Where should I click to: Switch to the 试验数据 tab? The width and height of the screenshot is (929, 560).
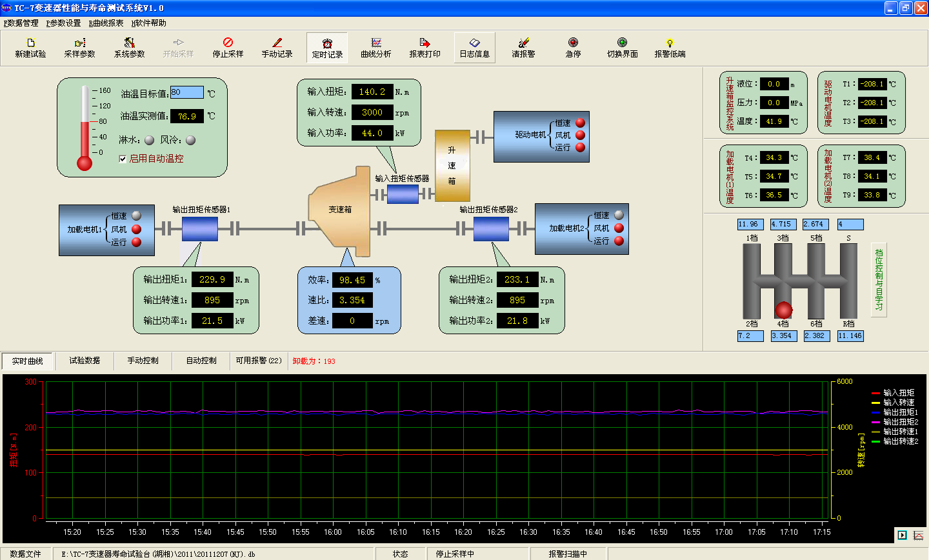coord(85,361)
